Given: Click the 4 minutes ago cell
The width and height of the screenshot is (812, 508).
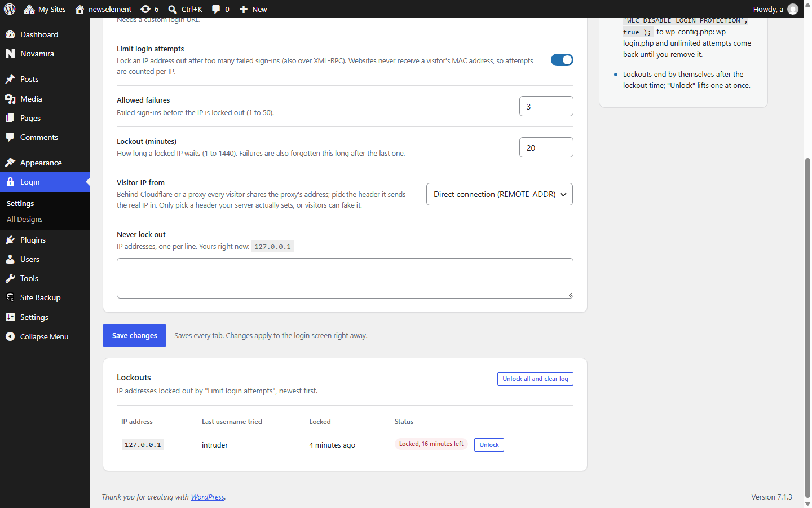Looking at the screenshot, I should (332, 445).
